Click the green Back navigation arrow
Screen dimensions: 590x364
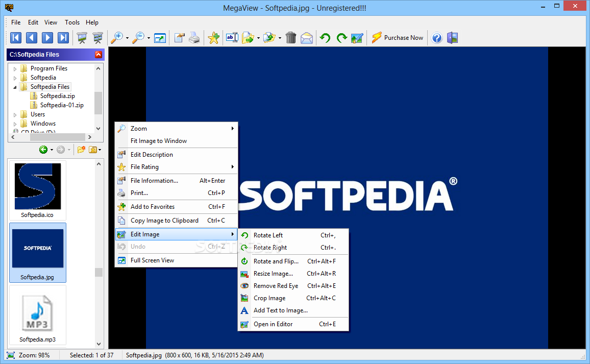(43, 150)
